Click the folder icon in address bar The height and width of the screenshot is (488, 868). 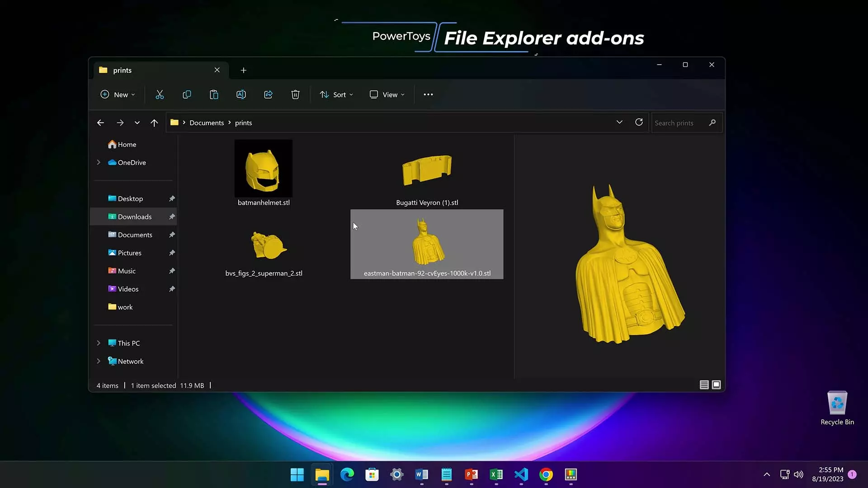click(174, 122)
